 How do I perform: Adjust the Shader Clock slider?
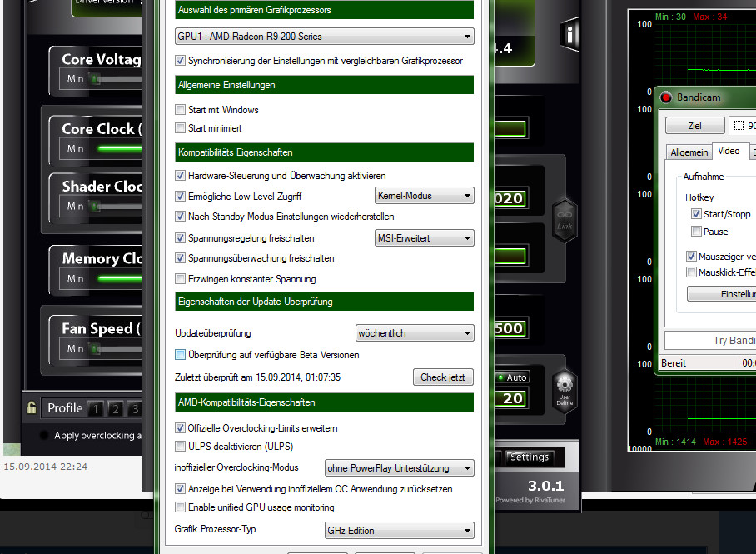coord(115,206)
